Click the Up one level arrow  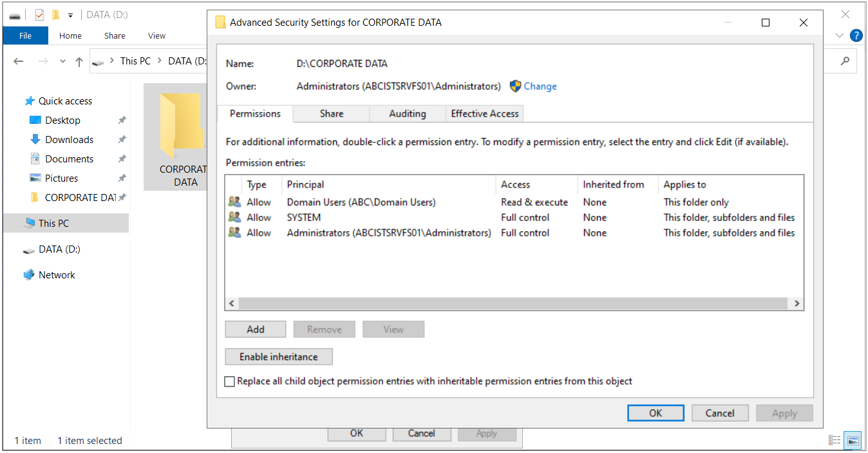point(79,61)
